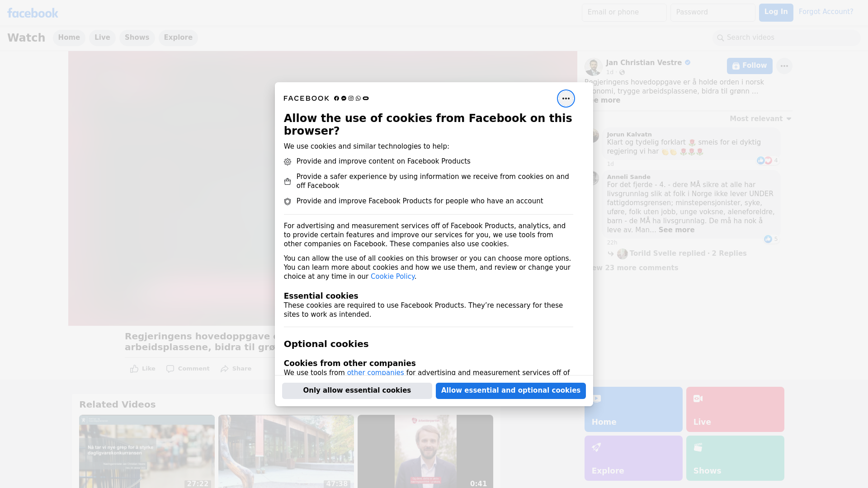The height and width of the screenshot is (488, 868).
Task: Click the Essential cookies heading
Action: tap(321, 296)
